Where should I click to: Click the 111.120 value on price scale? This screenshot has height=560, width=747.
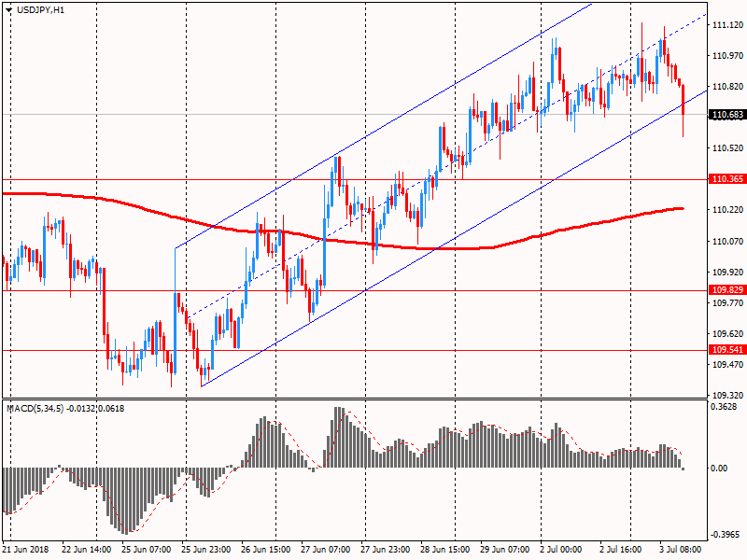726,24
